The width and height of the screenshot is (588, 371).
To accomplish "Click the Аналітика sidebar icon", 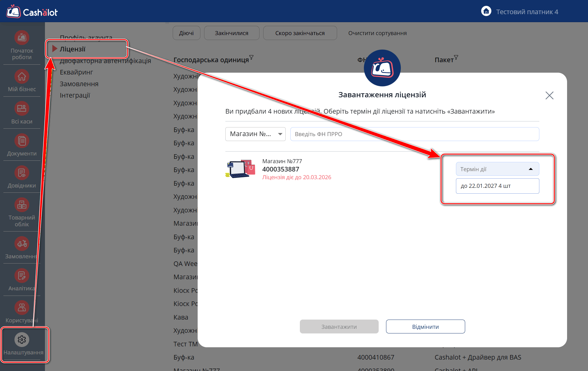I will tap(22, 276).
